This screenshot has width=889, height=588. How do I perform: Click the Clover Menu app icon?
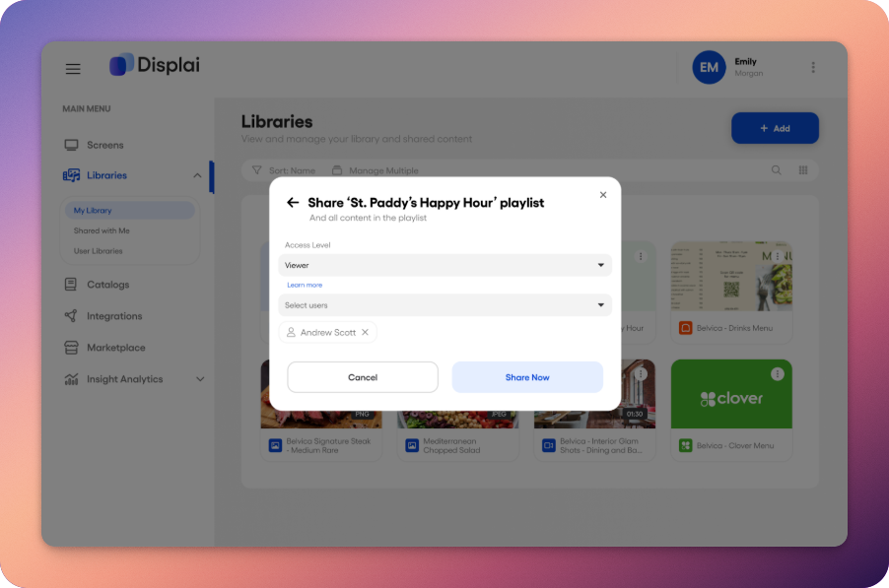pos(685,445)
